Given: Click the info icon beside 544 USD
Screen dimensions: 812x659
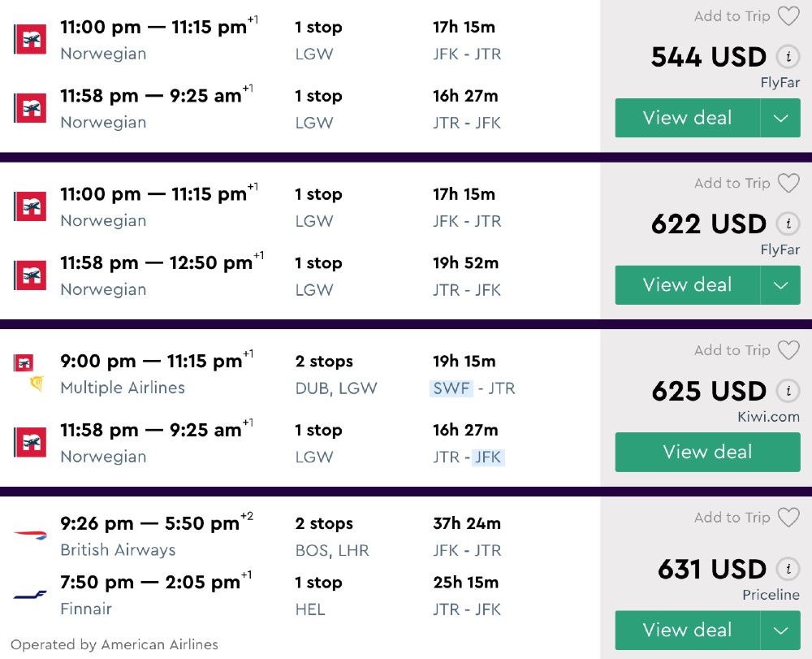Looking at the screenshot, I should pyautogui.click(x=786, y=57).
